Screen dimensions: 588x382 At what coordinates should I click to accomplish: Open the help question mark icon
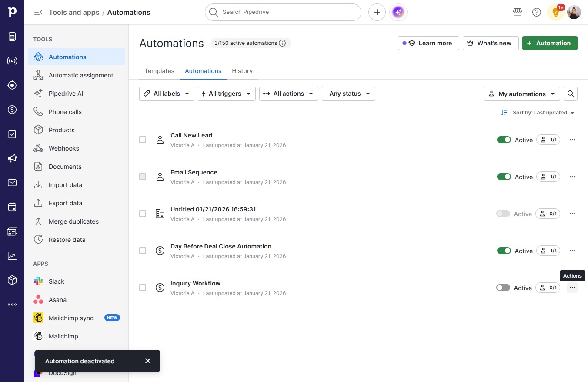pos(537,12)
